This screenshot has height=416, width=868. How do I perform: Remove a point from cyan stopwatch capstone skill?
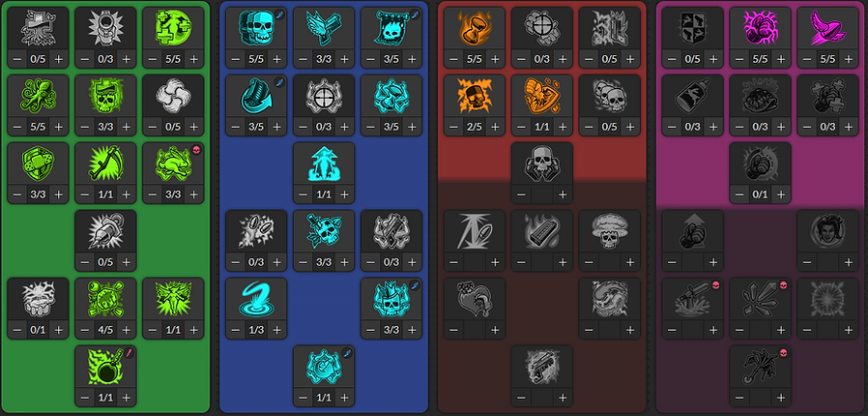pyautogui.click(x=303, y=398)
